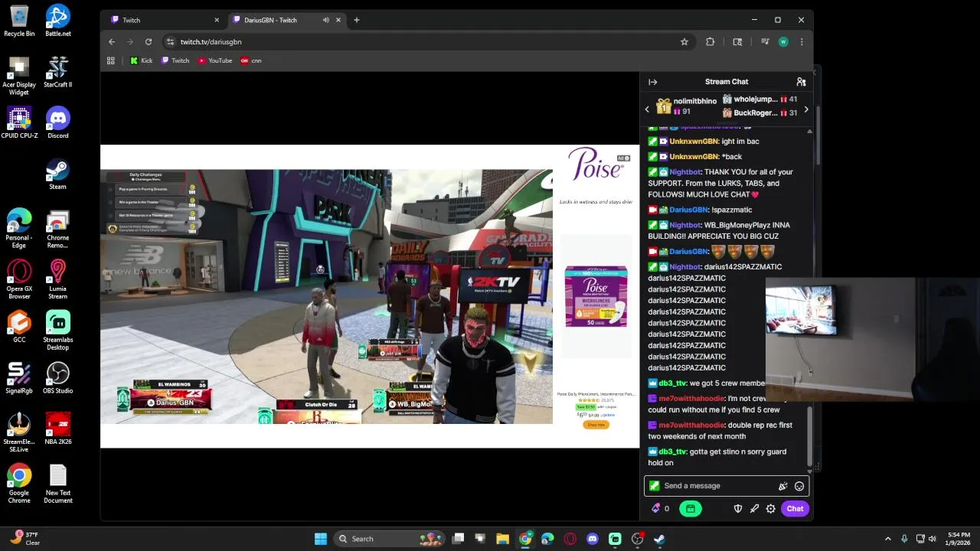980x551 pixels.
Task: Open the green channel points button
Action: [x=690, y=509]
